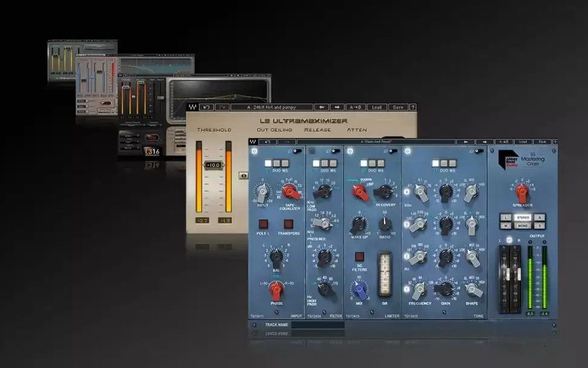588x368 pixels.
Task: Click the Waves logo on L2 Ultramaximizer toolbar
Action: pos(193,107)
